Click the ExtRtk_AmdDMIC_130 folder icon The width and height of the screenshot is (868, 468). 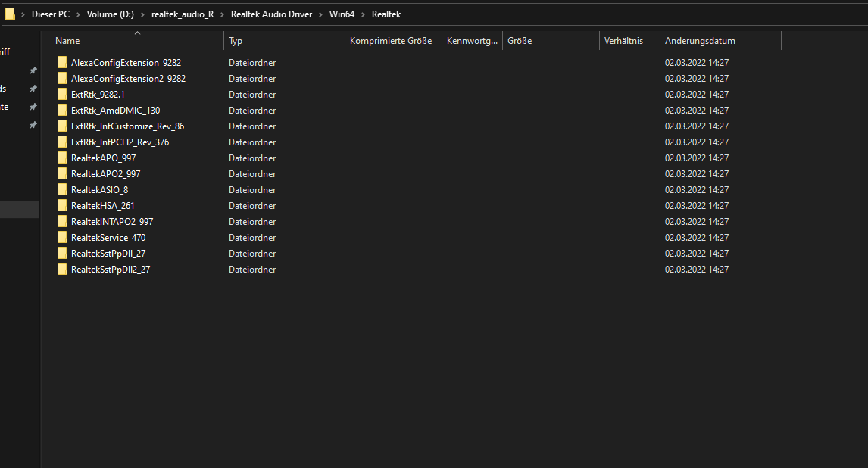(x=62, y=110)
